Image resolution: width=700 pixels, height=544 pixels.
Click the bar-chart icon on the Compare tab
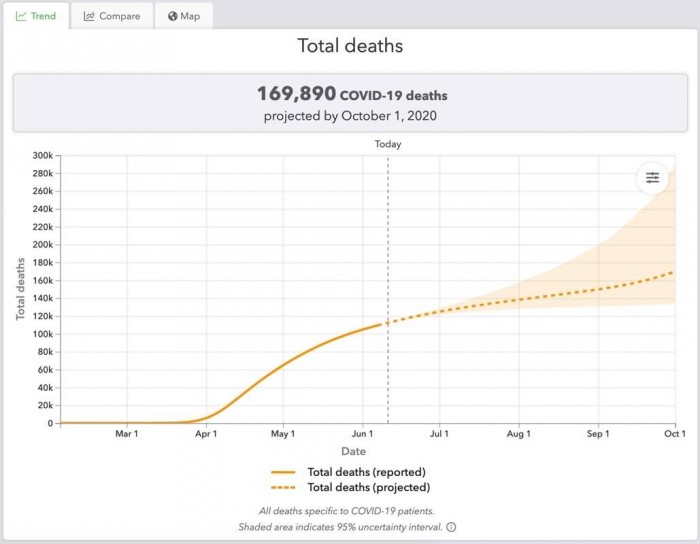[89, 16]
